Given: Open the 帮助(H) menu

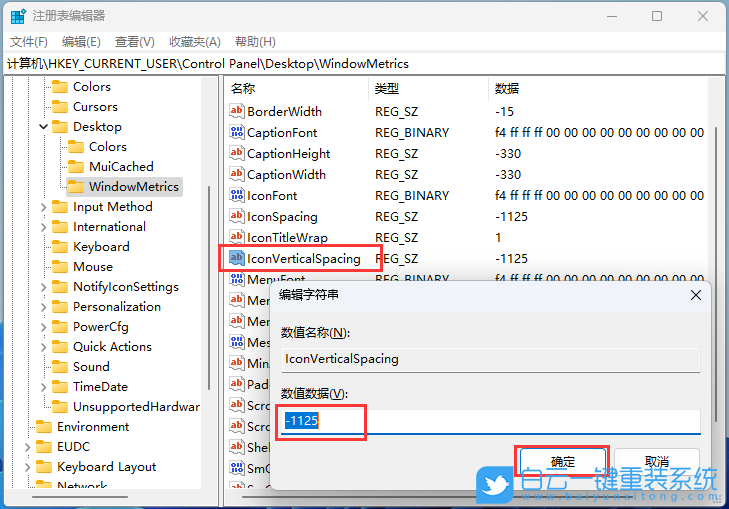Looking at the screenshot, I should click(x=255, y=42).
